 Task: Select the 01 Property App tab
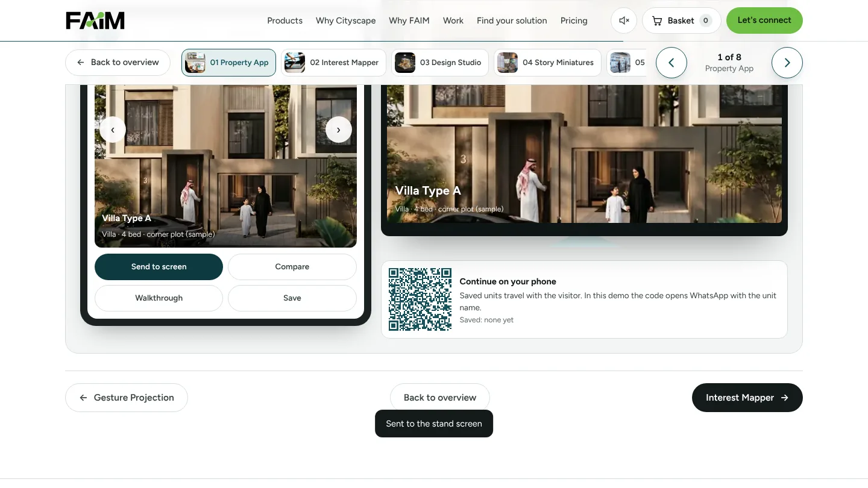click(228, 63)
